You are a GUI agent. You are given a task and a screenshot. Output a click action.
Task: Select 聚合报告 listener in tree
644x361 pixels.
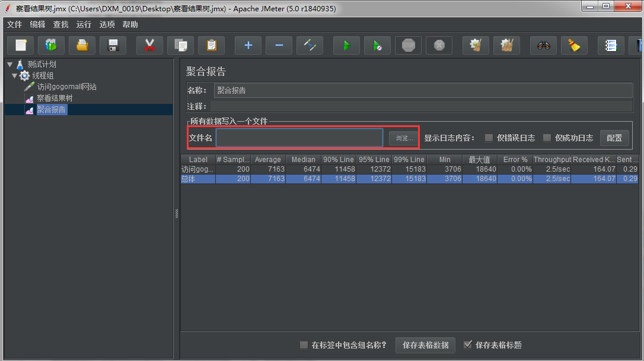[x=52, y=109]
